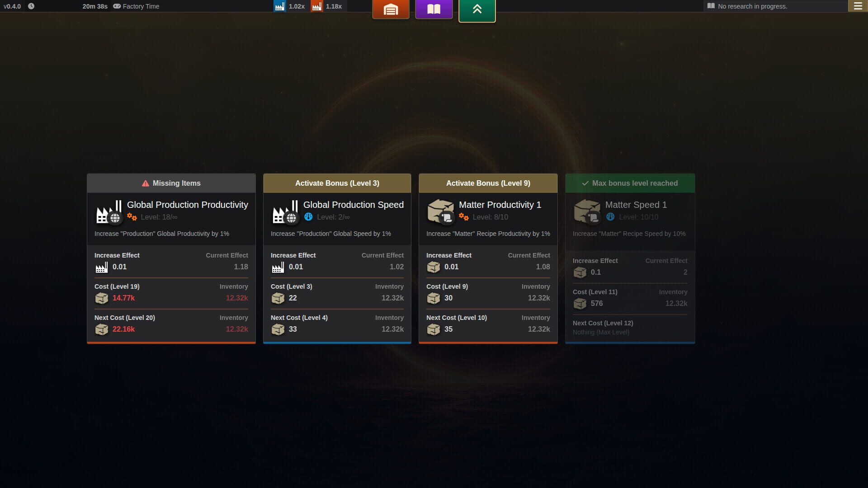The height and width of the screenshot is (488, 868).
Task: Click the 14.77k cost box icon
Action: click(x=102, y=298)
